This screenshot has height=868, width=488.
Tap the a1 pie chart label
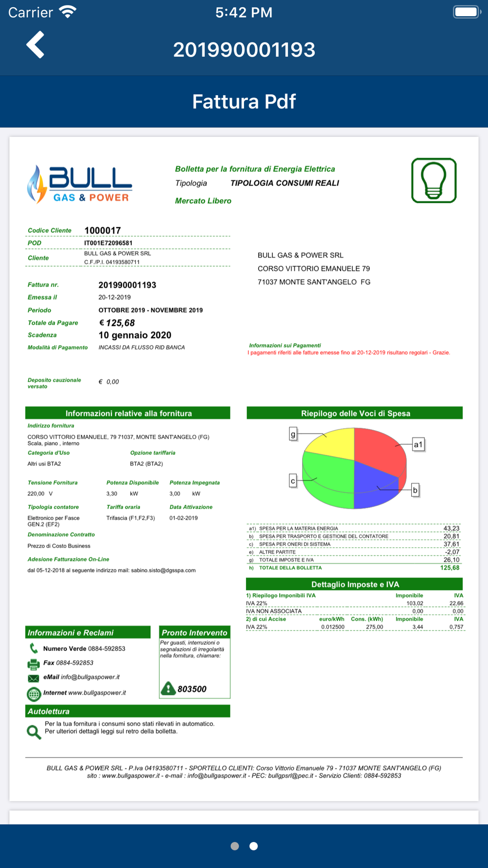pyautogui.click(x=418, y=444)
